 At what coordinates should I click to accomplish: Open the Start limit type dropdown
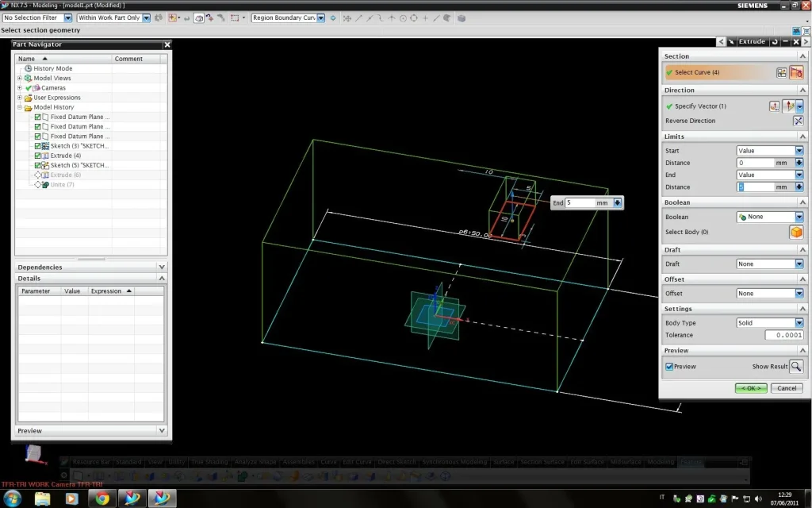point(799,150)
